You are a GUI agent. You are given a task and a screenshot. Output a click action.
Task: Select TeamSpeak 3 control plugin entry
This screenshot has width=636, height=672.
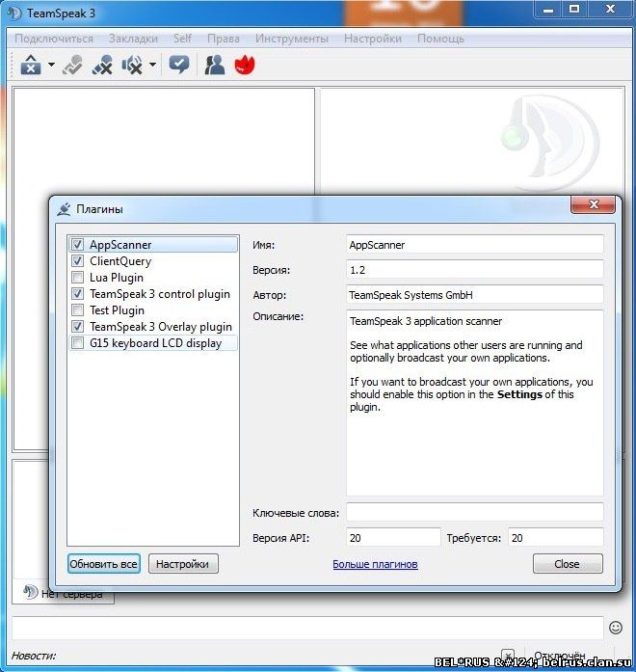click(x=153, y=293)
